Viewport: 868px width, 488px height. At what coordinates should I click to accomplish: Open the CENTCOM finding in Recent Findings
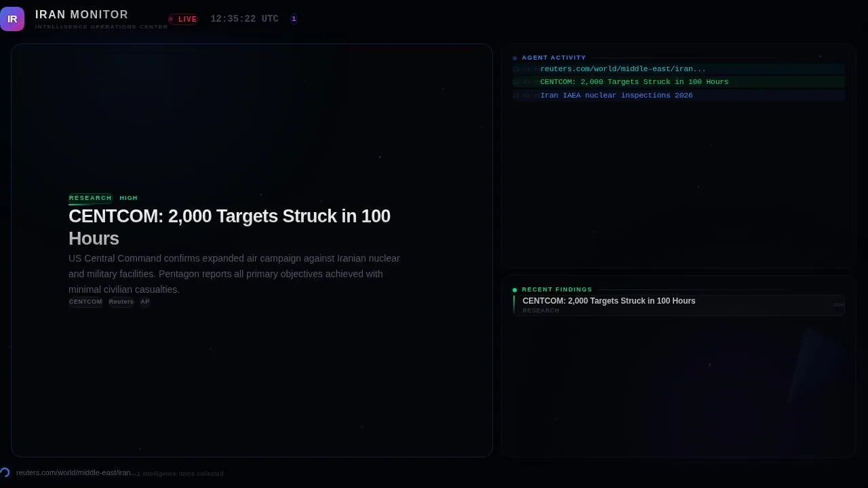point(679,305)
